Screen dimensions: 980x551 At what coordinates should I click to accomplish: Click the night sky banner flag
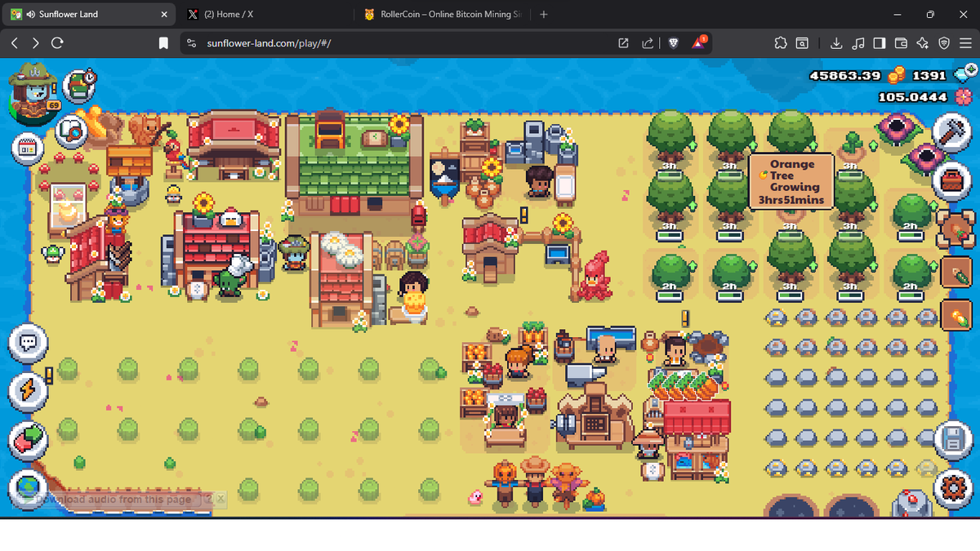point(445,180)
